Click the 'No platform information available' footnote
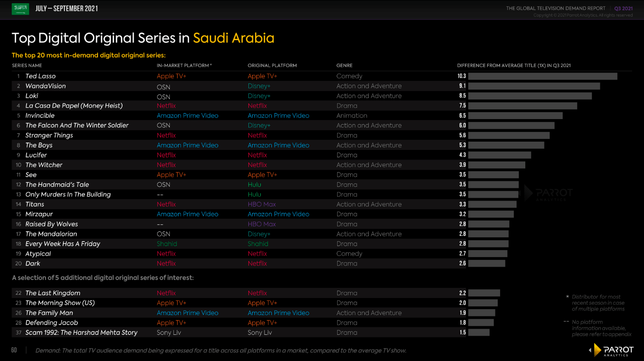 598,328
